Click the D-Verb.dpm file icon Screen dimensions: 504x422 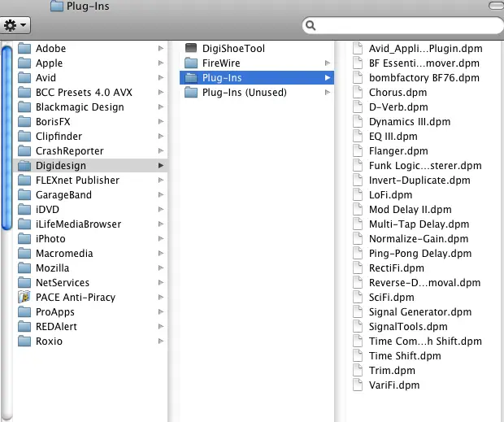358,107
